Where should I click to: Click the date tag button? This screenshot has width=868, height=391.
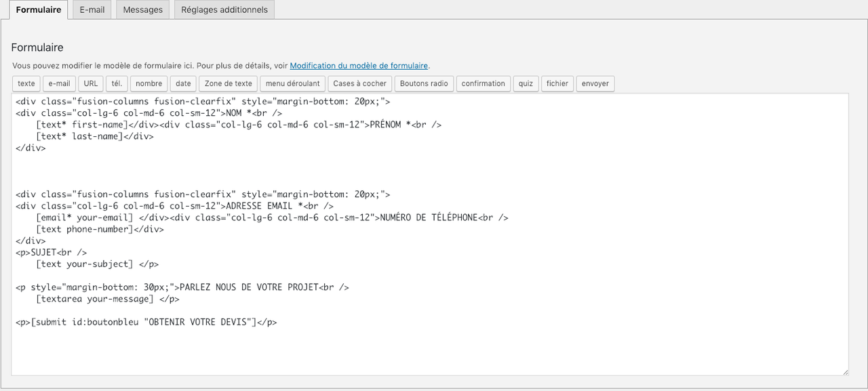[x=183, y=83]
